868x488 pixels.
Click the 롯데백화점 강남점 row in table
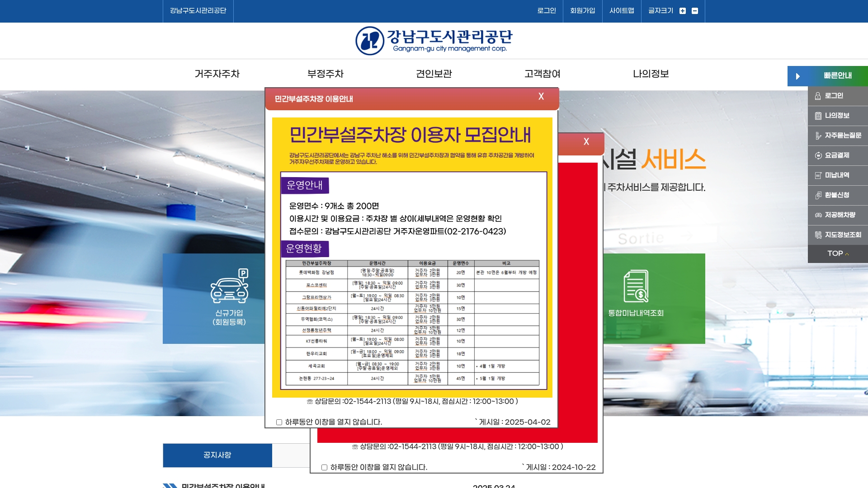412,272
